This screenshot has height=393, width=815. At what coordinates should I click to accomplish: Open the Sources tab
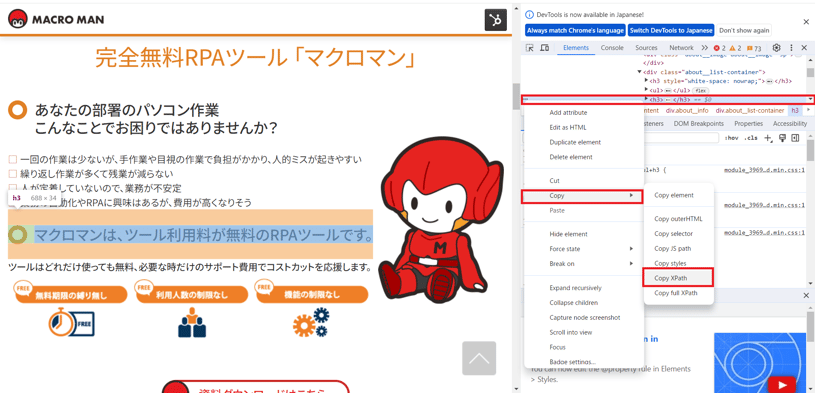click(x=646, y=48)
